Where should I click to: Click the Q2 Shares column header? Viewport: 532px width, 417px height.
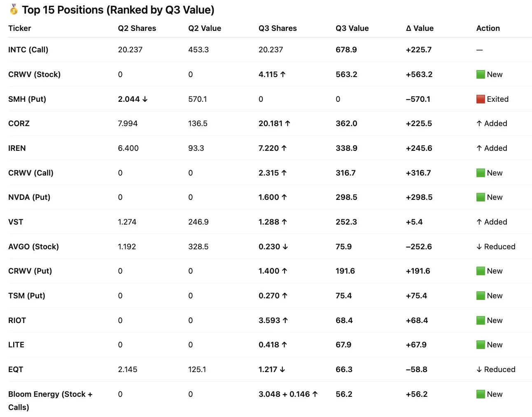click(x=137, y=28)
